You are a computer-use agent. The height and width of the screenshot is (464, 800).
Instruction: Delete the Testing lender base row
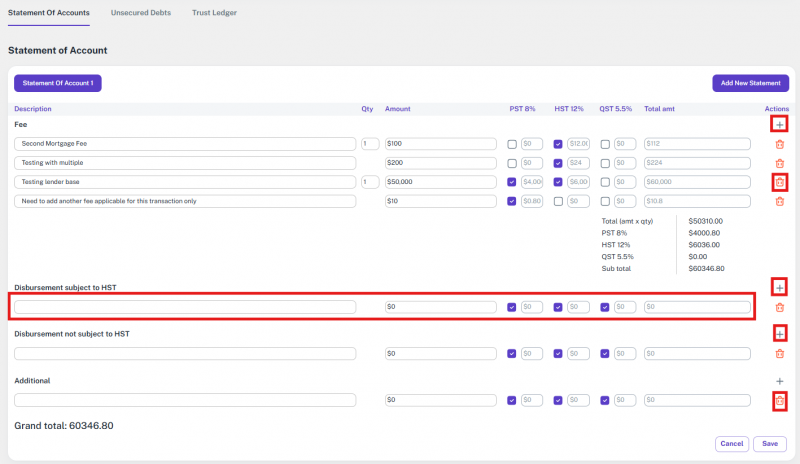point(779,182)
